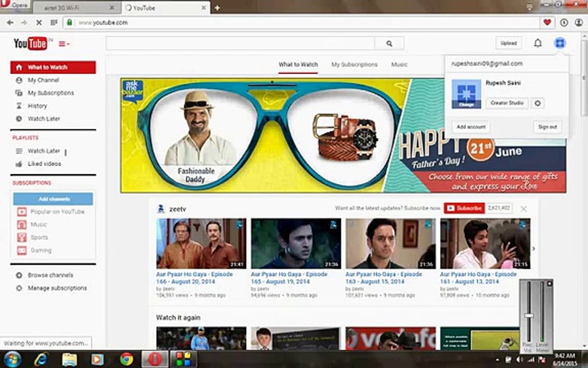Click the account avatar icon

(x=559, y=43)
